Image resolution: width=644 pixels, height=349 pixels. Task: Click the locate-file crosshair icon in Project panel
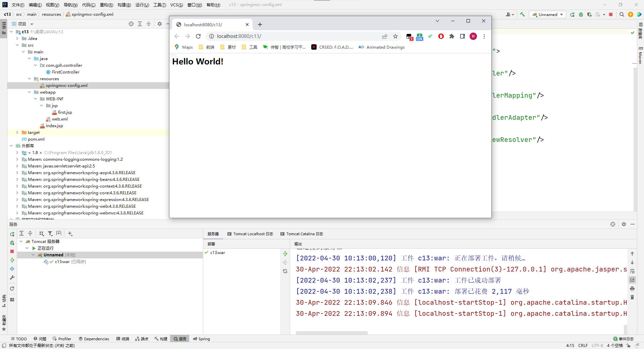pyautogui.click(x=131, y=24)
